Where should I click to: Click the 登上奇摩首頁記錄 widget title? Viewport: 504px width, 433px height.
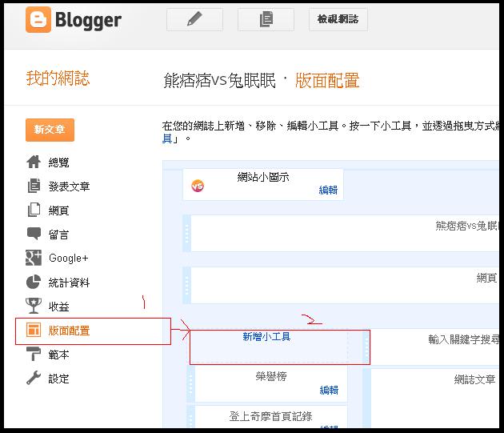pyautogui.click(x=270, y=416)
